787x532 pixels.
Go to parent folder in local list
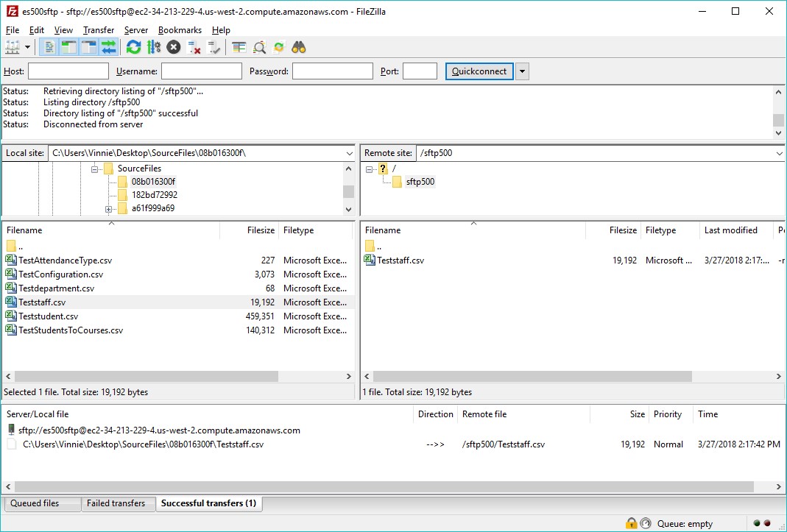click(15, 247)
